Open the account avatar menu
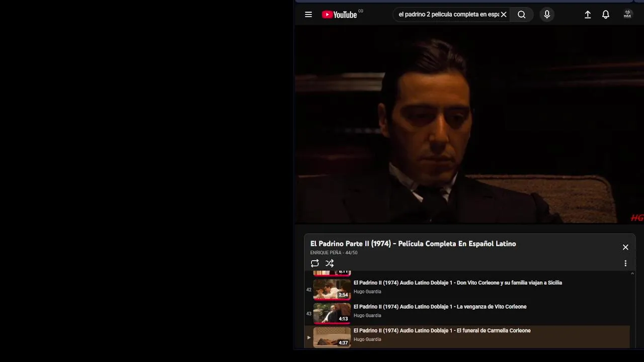The width and height of the screenshot is (644, 362). 627,15
